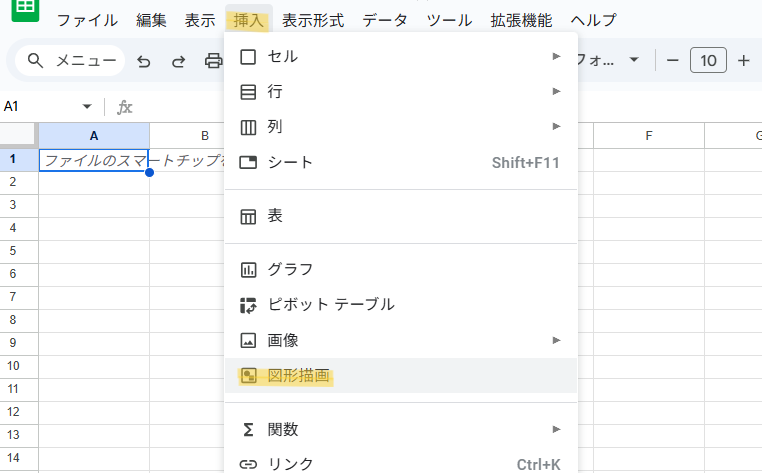Screen dimensions: 762x473
Task: Click the font size field showing 10
Action: [708, 60]
